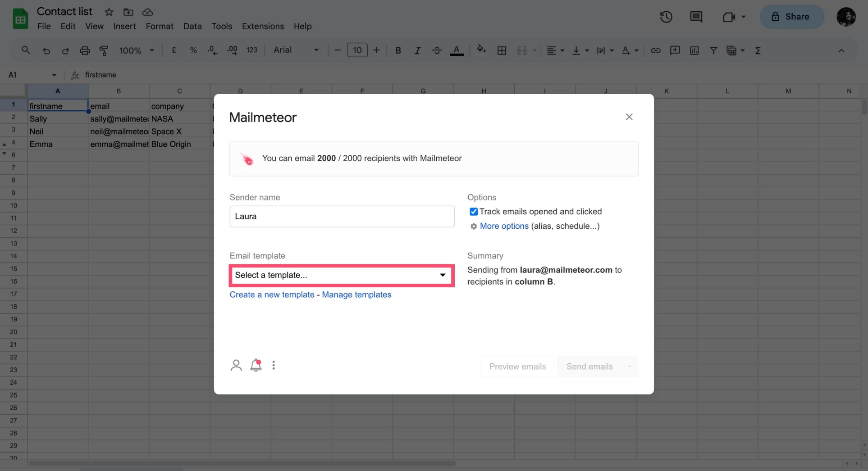Open the Arial font dropdown
Screen dimensions: 868x471
[296, 50]
